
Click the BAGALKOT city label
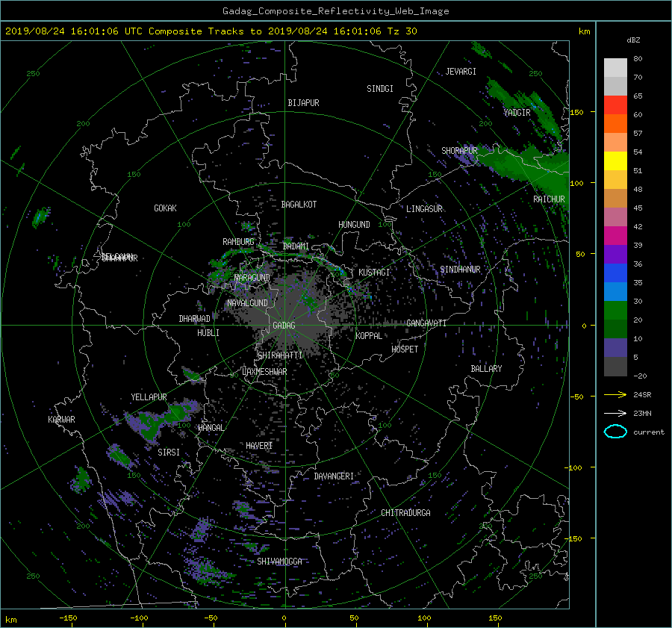tap(299, 205)
